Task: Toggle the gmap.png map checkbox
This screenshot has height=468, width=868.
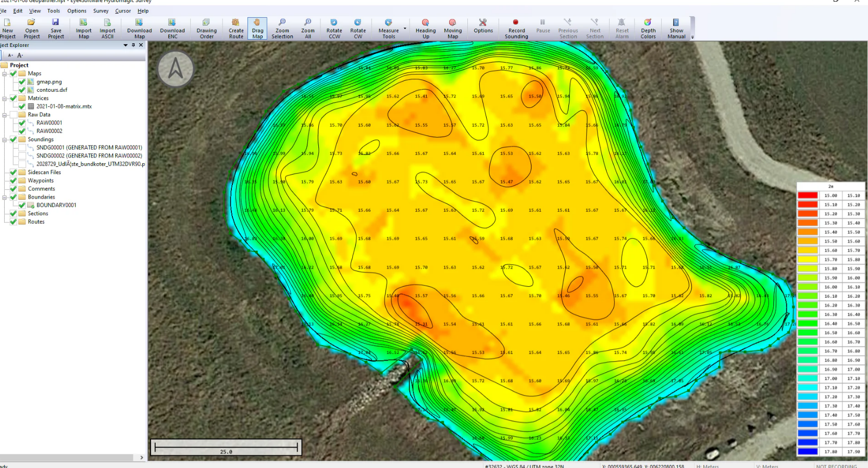Action: (x=22, y=82)
